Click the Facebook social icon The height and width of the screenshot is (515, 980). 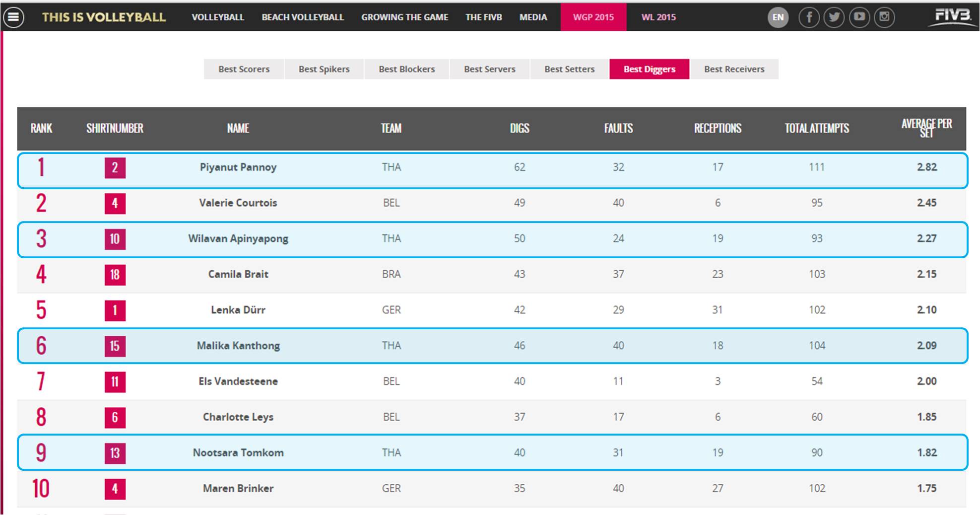tap(809, 17)
